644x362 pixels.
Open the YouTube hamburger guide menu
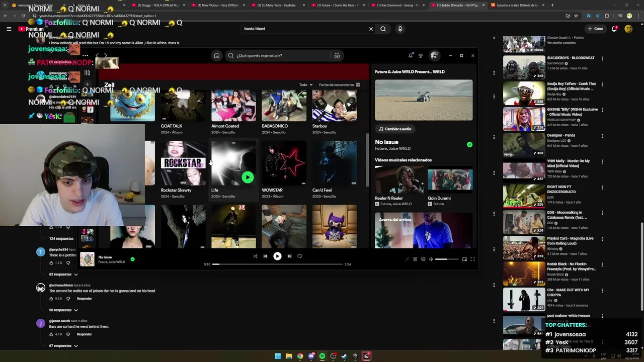[9, 29]
